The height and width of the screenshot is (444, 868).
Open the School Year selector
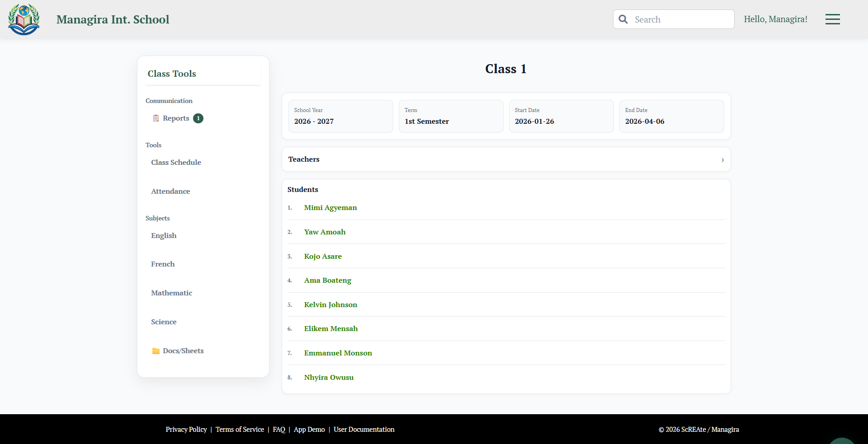pyautogui.click(x=340, y=116)
